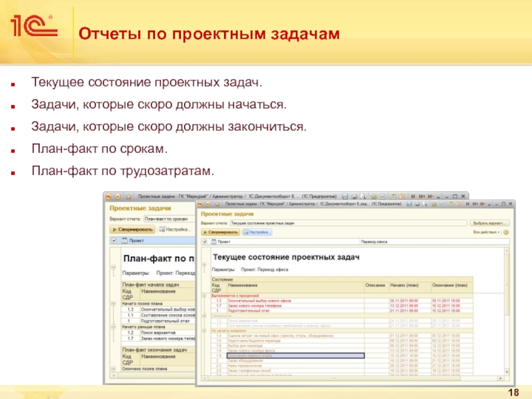Toggle Проект checkbox in the back window
This screenshot has width=532, height=399.
[x=114, y=239]
